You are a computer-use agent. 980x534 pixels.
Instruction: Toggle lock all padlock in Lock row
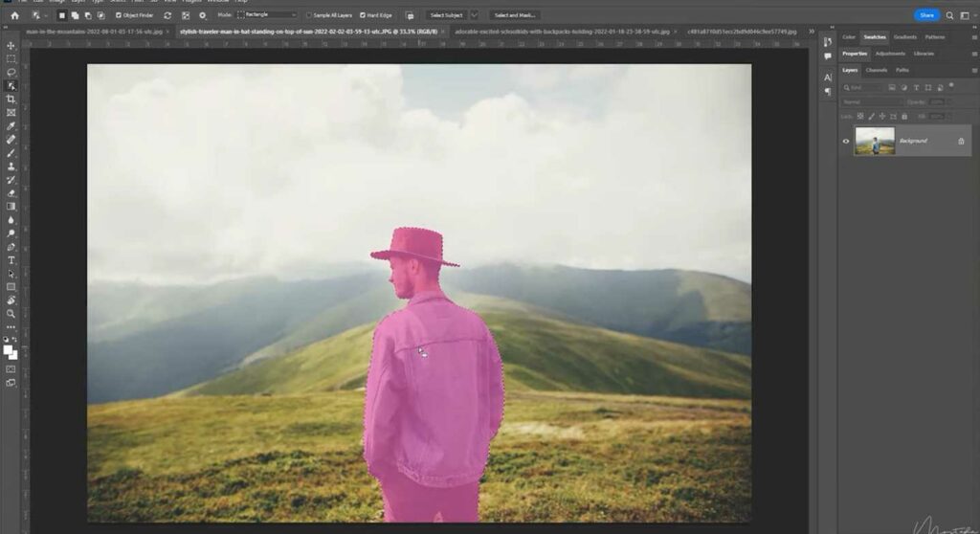pyautogui.click(x=904, y=117)
